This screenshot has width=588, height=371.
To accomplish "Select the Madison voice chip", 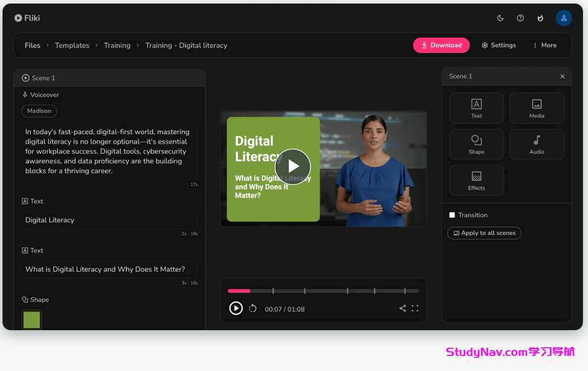I will (39, 111).
